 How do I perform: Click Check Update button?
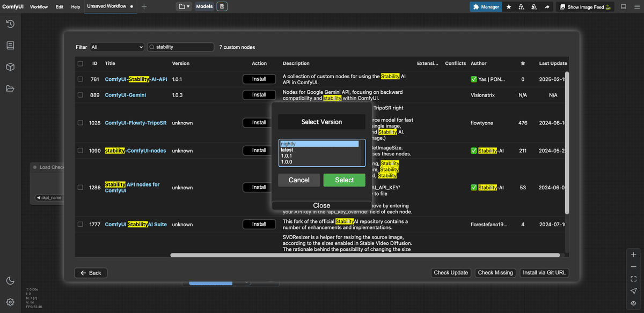(451, 273)
